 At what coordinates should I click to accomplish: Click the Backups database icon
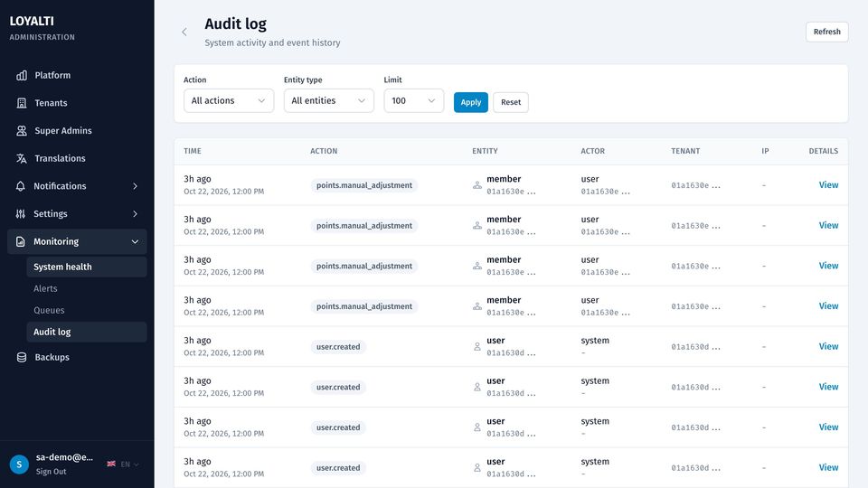tap(22, 358)
